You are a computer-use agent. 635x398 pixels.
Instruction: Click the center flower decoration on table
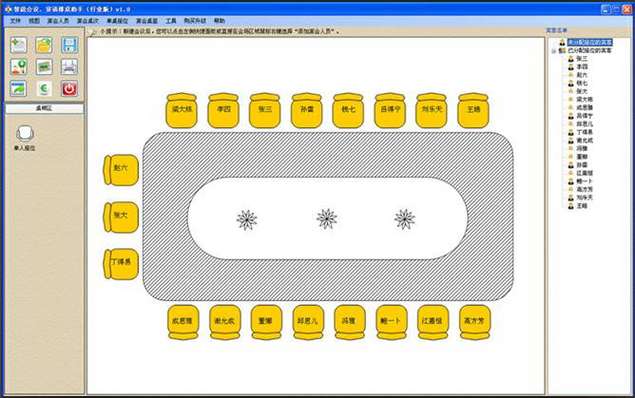tap(327, 219)
